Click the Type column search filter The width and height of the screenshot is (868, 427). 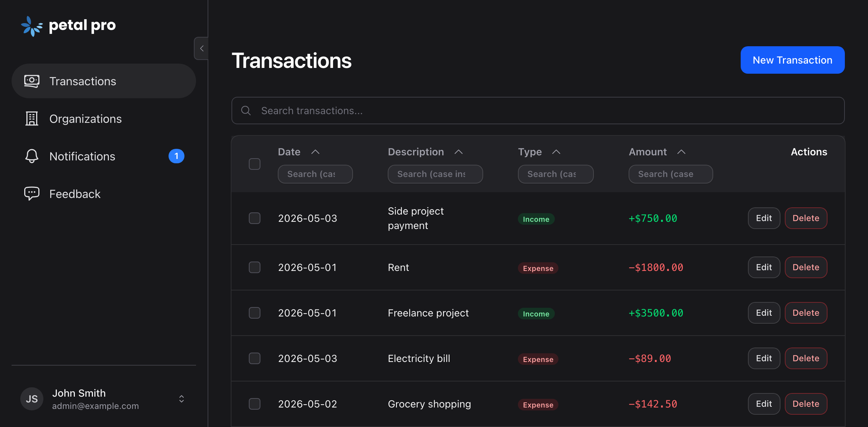click(556, 174)
